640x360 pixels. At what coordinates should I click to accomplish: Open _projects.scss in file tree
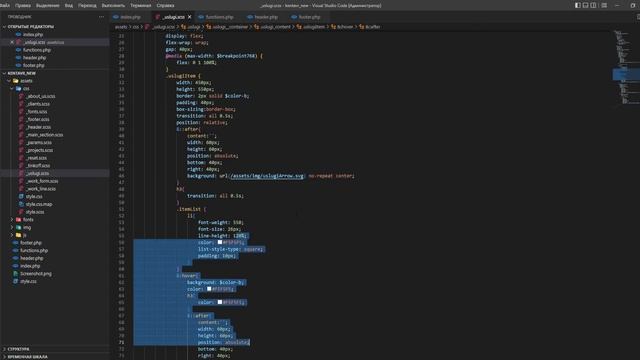40,150
